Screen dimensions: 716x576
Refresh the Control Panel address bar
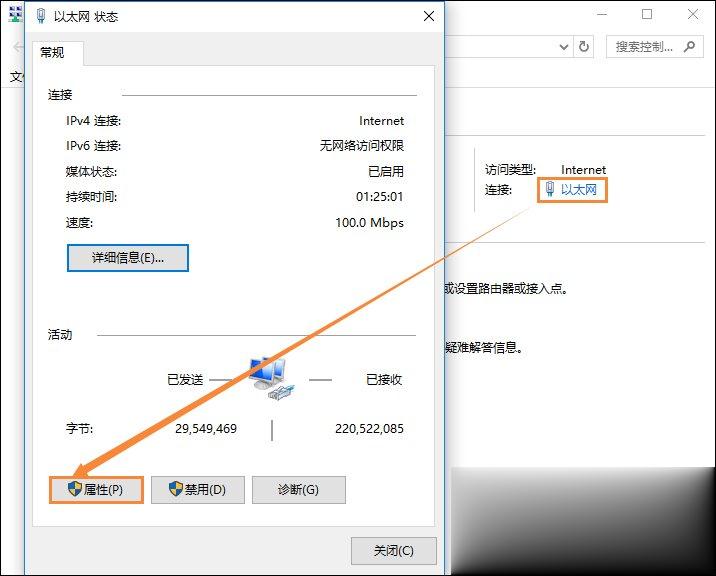pyautogui.click(x=584, y=47)
